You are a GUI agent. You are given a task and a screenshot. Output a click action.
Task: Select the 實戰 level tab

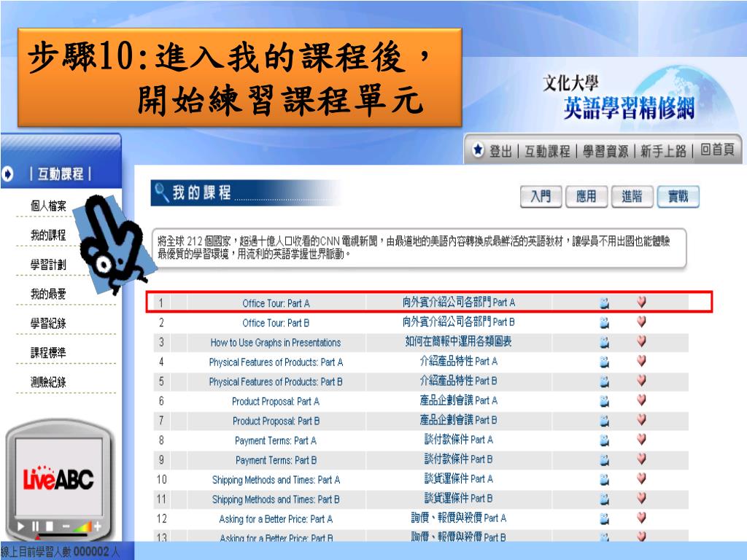pyautogui.click(x=678, y=196)
